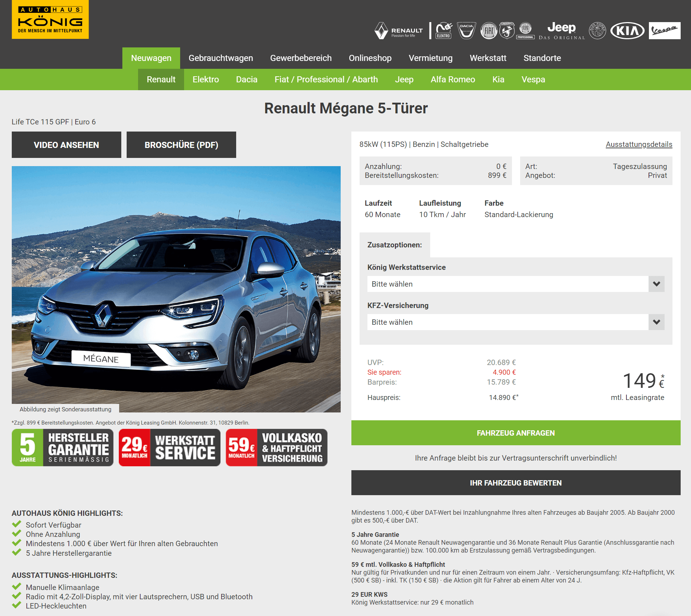Screen dimensions: 691x616
Task: Click the Abarth scorpion logo
Action: click(x=507, y=31)
